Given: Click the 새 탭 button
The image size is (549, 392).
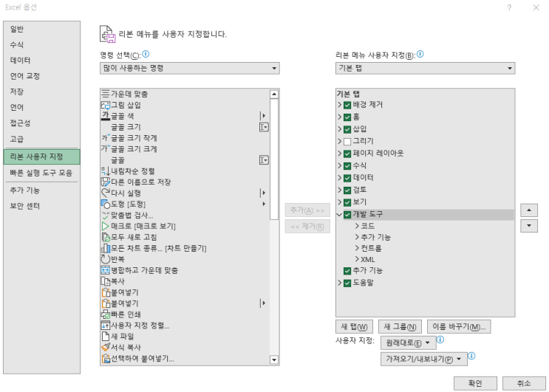Looking at the screenshot, I should coord(354,326).
